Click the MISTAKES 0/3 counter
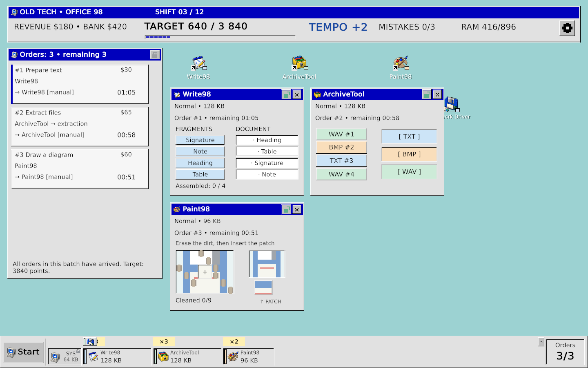Viewport: 588px width, 368px height. point(407,27)
